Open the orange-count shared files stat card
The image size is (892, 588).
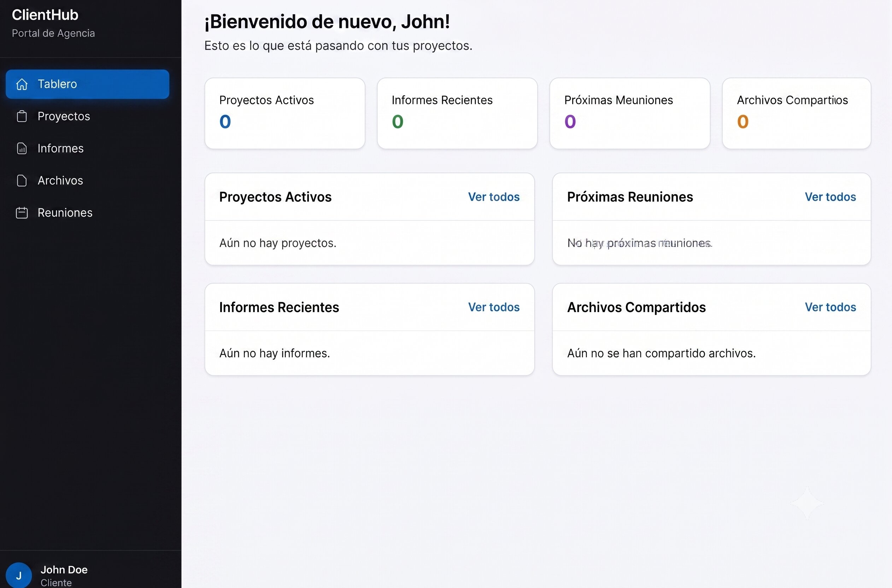(797, 113)
